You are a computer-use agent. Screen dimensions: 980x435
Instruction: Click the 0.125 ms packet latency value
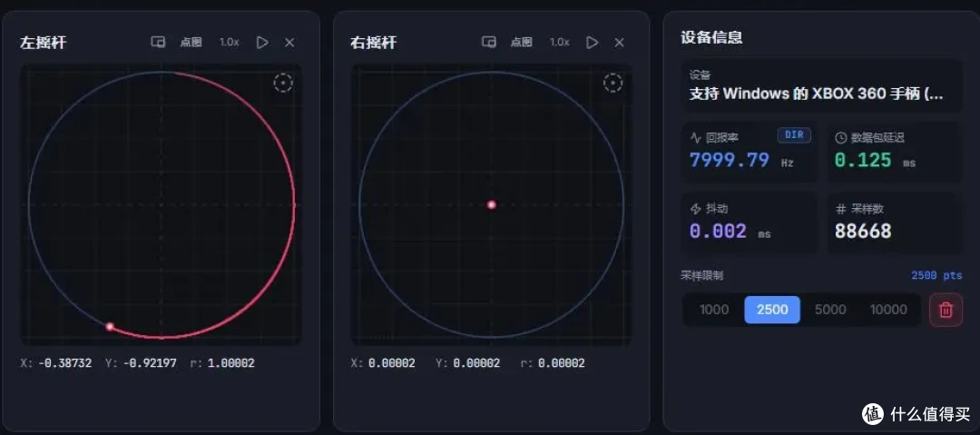tap(875, 160)
